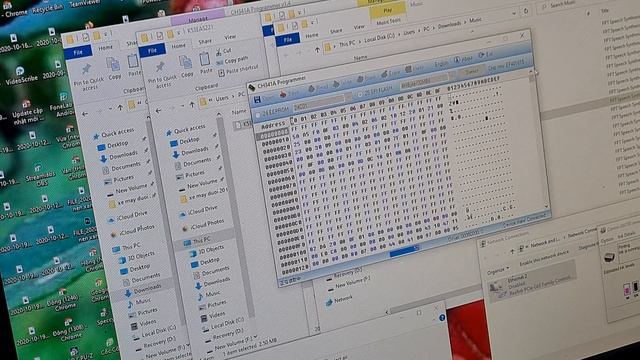This screenshot has height=360, width=640.
Task: Click Paste in the middle Explorer ribbon
Action: coord(205,63)
